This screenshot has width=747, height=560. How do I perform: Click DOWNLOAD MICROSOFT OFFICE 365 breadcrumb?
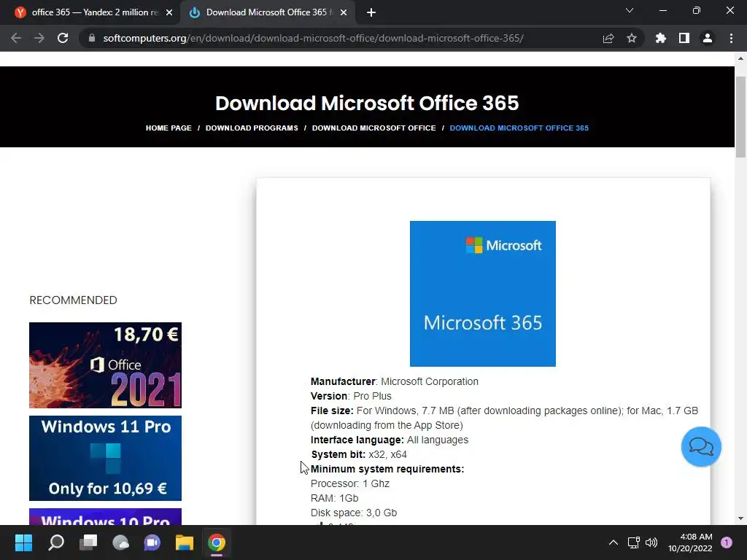[x=519, y=128]
